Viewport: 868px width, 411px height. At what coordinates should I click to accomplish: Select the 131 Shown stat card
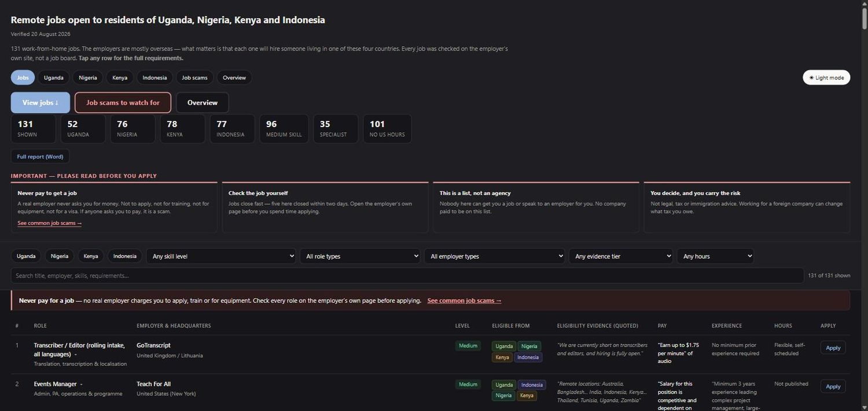click(x=34, y=129)
